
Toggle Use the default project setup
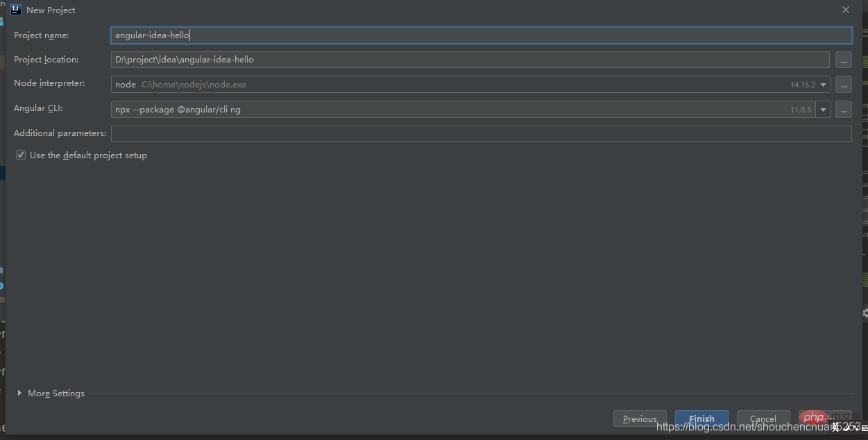(21, 155)
